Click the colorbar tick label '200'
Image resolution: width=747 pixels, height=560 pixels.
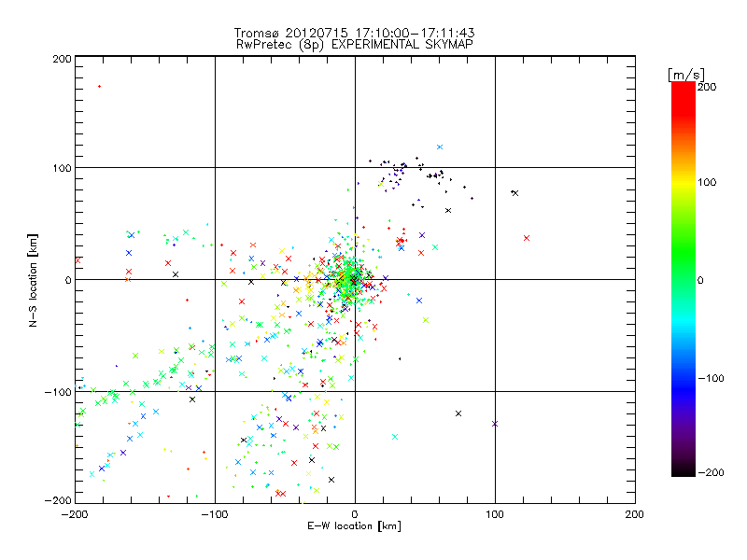(707, 87)
